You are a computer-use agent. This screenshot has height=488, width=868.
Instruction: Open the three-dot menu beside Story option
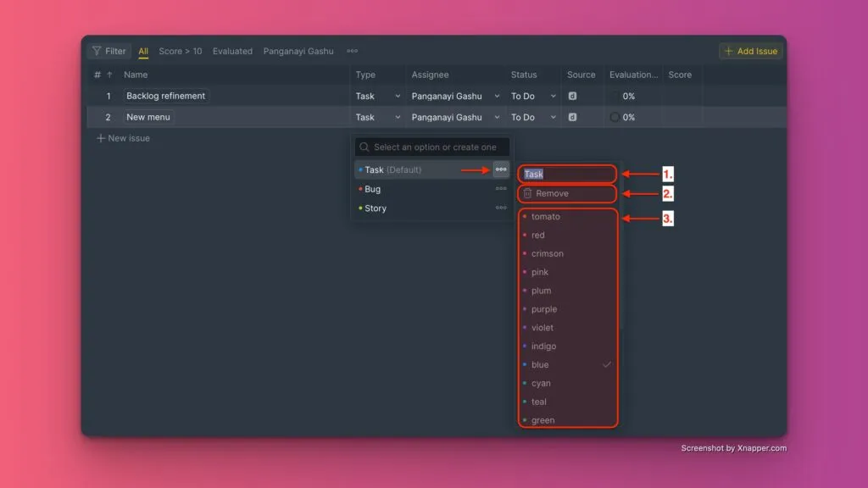click(x=501, y=208)
